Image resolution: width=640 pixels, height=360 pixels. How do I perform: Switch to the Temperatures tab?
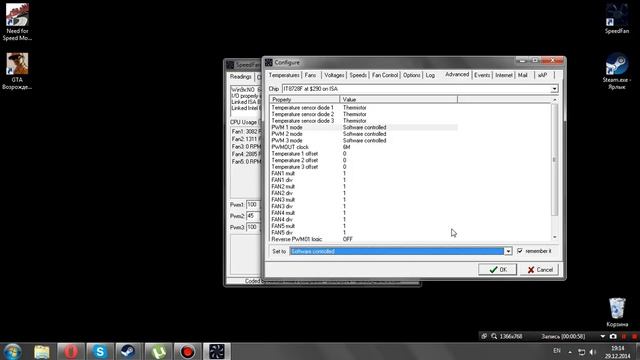point(284,75)
